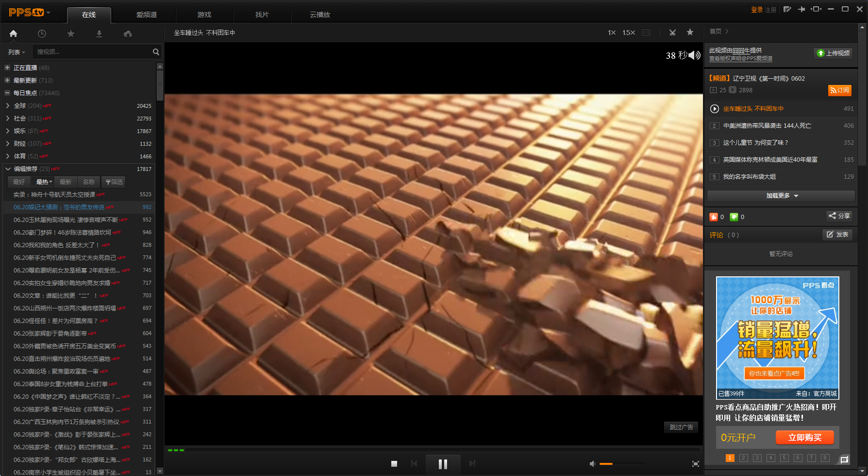Open the 最热 sort dropdown
Viewport: 868px width, 476px height.
click(x=44, y=182)
